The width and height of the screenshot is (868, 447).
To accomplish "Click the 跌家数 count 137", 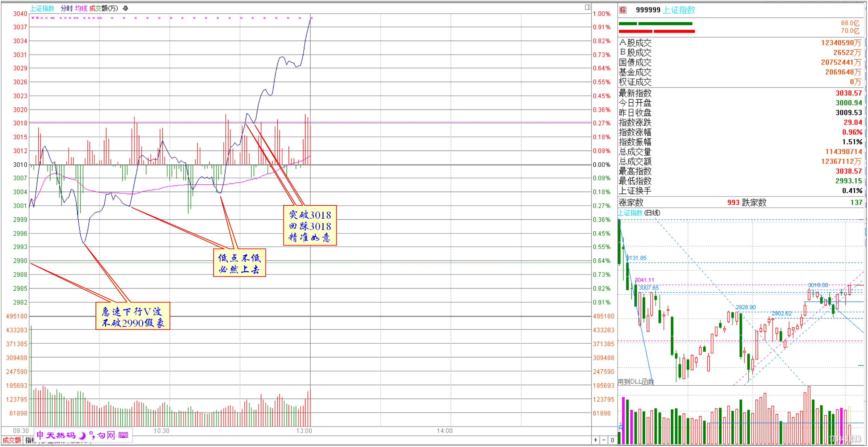I will tap(856, 202).
